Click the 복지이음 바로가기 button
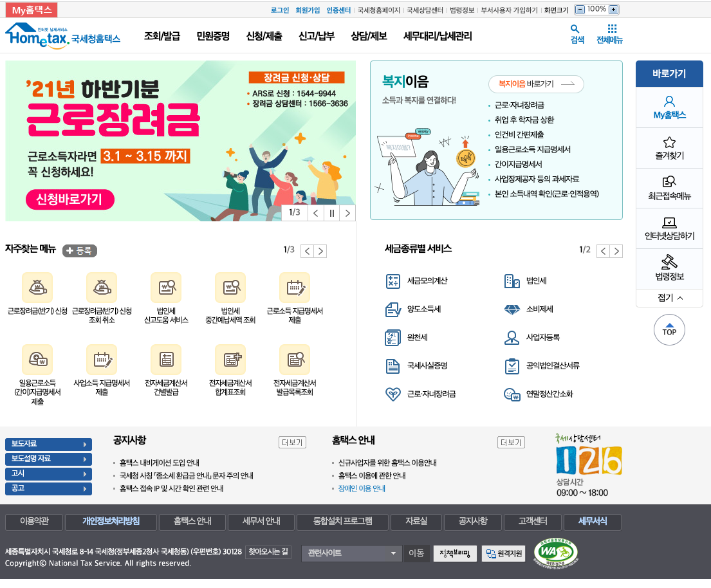Image resolution: width=711 pixels, height=588 pixels. point(536,84)
